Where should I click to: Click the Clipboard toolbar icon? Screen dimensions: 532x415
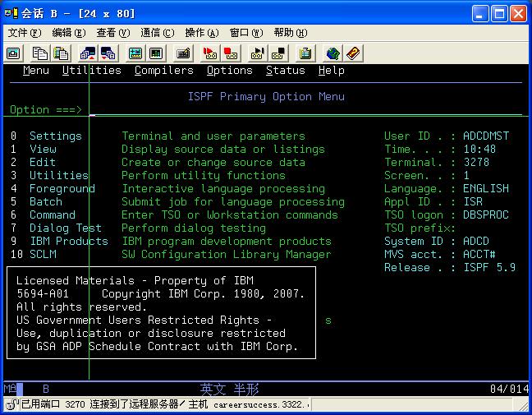tap(305, 53)
